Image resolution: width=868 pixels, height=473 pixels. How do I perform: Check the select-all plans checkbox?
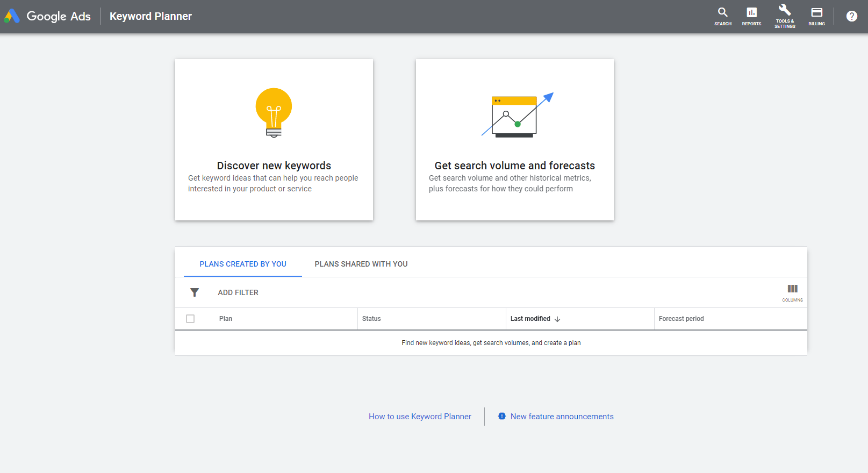pos(190,319)
